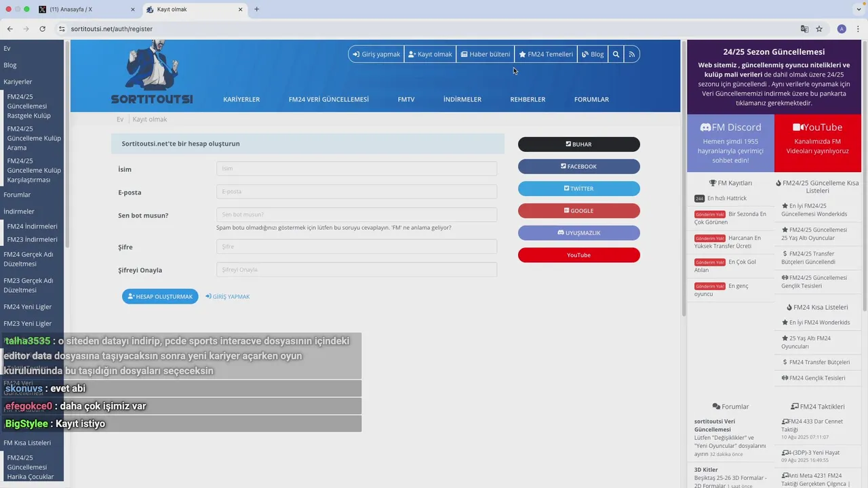This screenshot has width=868, height=488.
Task: Open FORUMLAR menu
Action: [x=591, y=100]
